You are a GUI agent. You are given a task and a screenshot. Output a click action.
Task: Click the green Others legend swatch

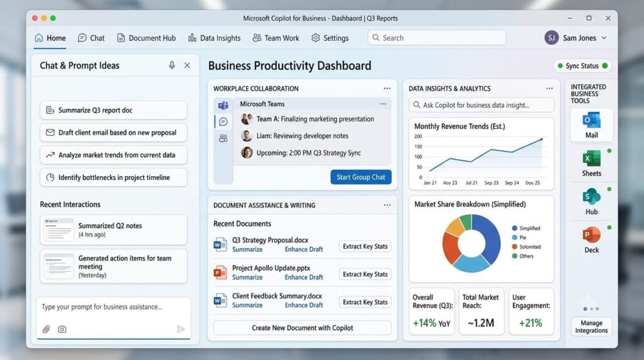pos(514,256)
